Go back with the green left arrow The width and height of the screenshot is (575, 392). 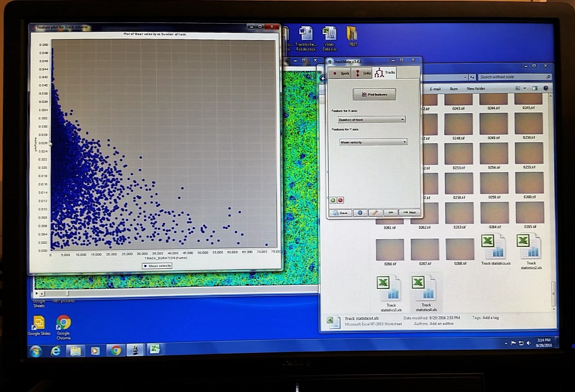[390, 213]
